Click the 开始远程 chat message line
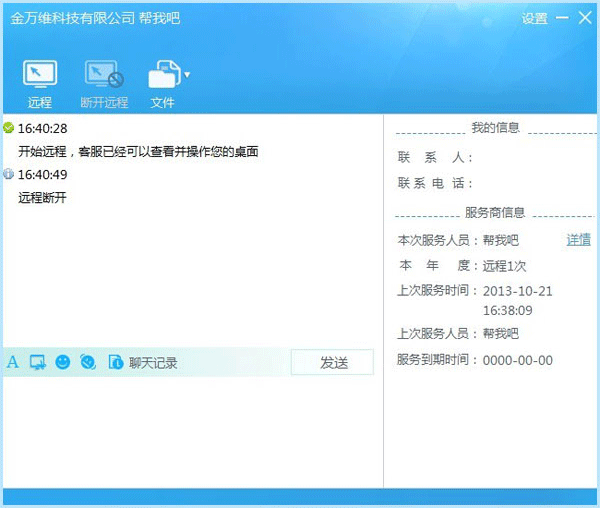 [138, 152]
